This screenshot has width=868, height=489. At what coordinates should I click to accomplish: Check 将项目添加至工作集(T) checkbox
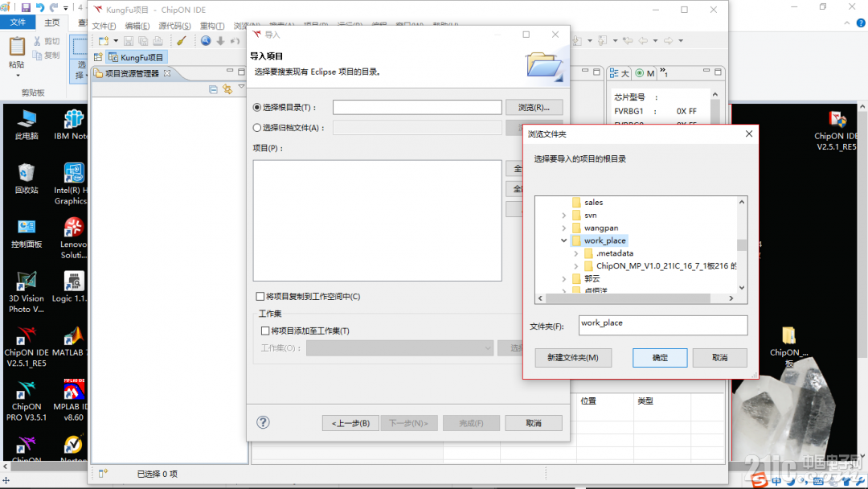(265, 331)
